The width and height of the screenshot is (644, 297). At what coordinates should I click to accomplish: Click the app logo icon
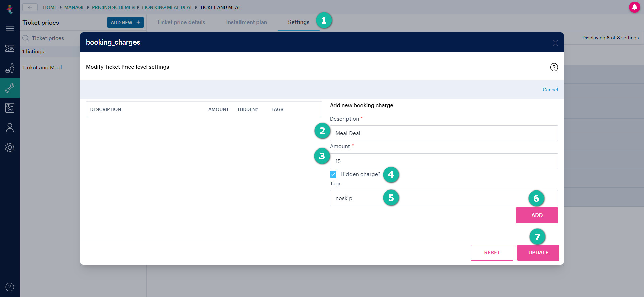coord(10,9)
